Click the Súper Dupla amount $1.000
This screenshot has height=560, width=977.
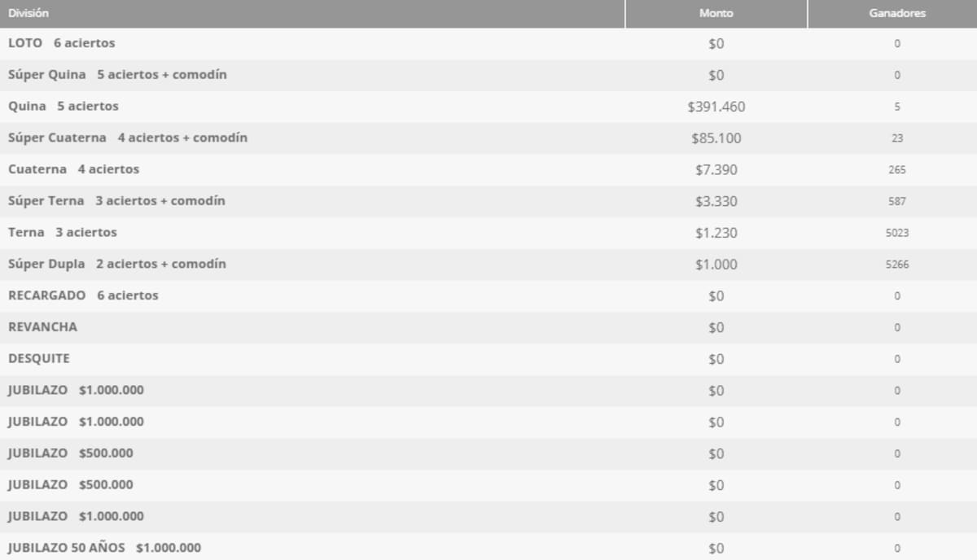pos(716,265)
